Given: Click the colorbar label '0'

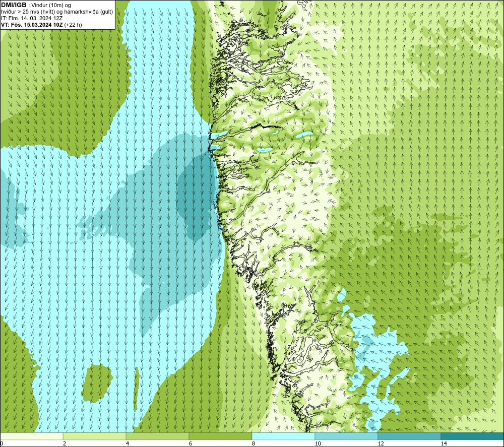Looking at the screenshot, I should point(2,443).
